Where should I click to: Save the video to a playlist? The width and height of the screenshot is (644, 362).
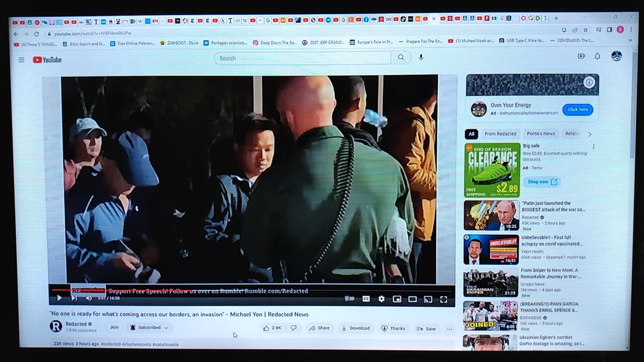426,329
